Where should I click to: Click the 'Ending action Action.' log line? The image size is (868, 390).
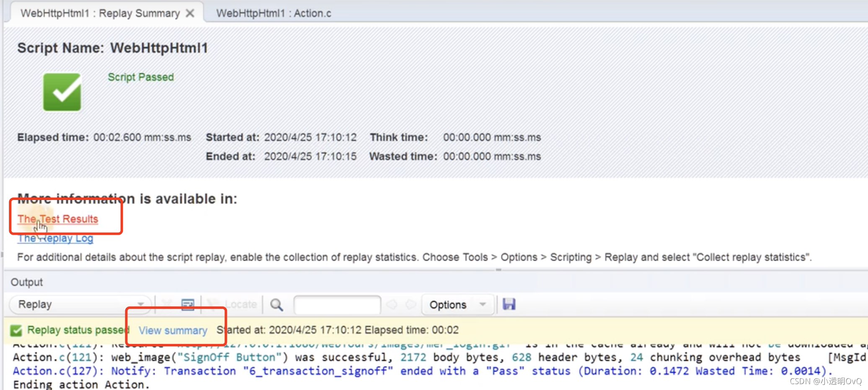pyautogui.click(x=81, y=385)
